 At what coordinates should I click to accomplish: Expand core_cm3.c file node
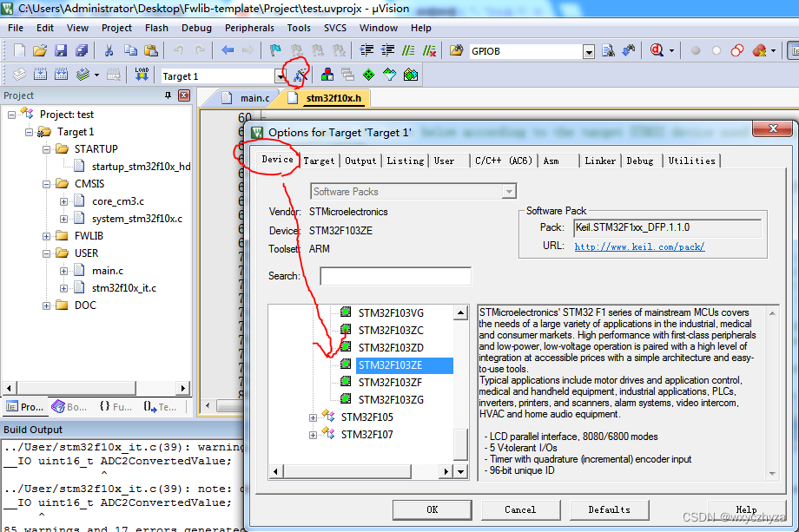63,201
